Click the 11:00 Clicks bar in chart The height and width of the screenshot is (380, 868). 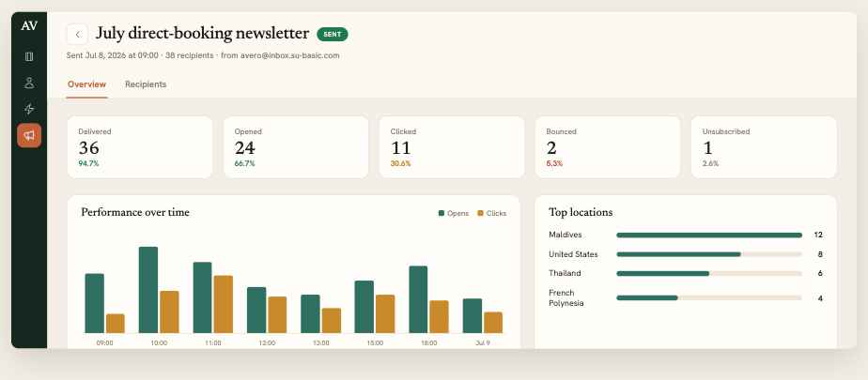click(x=223, y=304)
